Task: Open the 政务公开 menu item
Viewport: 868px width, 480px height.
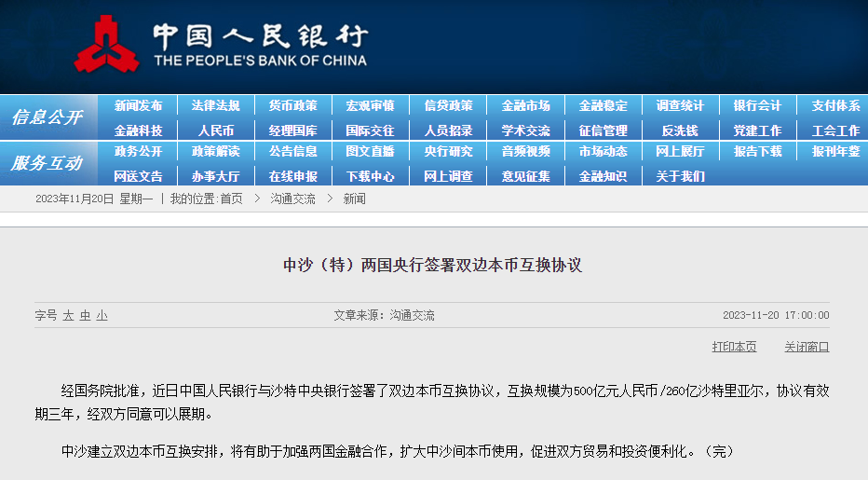Action: point(138,151)
